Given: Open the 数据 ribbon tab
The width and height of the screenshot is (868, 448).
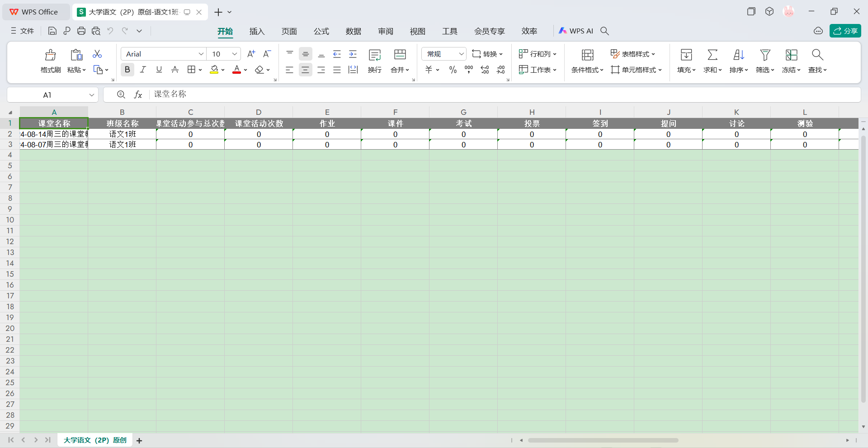Looking at the screenshot, I should (x=353, y=31).
